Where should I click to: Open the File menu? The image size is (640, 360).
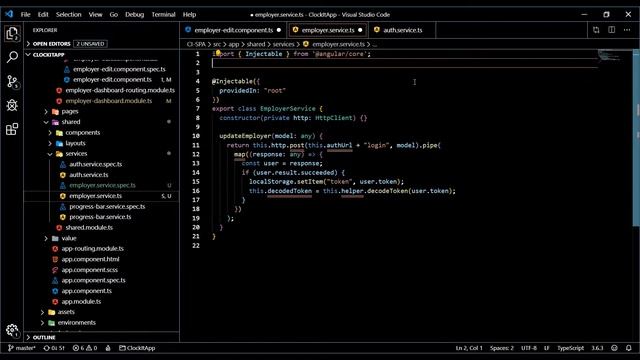pyautogui.click(x=25, y=14)
